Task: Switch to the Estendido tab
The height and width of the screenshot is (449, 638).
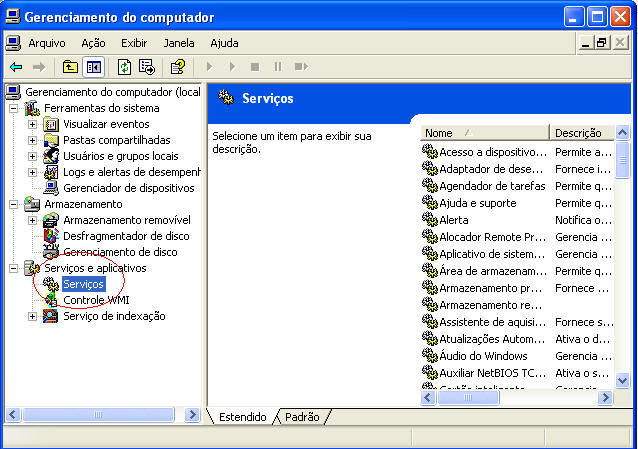Action: click(x=243, y=417)
